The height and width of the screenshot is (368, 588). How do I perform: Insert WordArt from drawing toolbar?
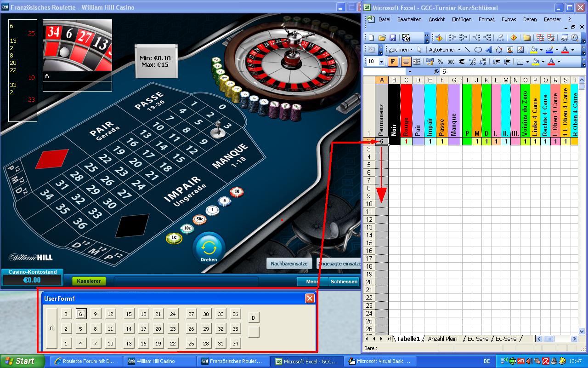(x=488, y=50)
